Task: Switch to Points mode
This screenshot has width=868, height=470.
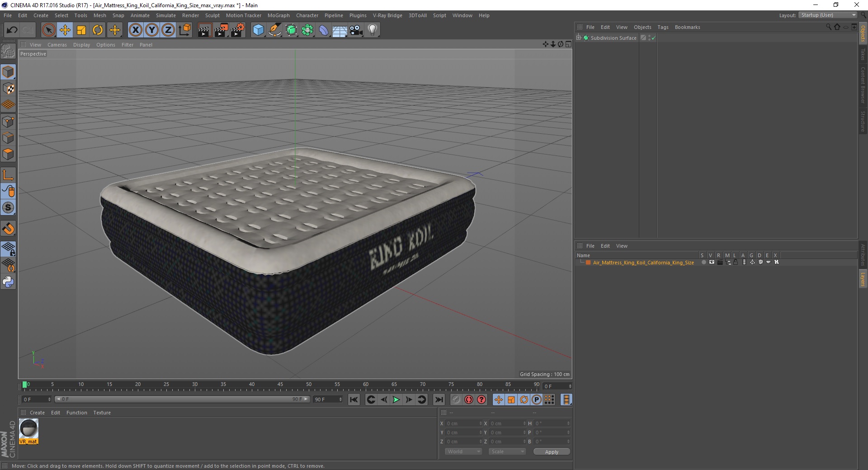Action: coord(8,122)
